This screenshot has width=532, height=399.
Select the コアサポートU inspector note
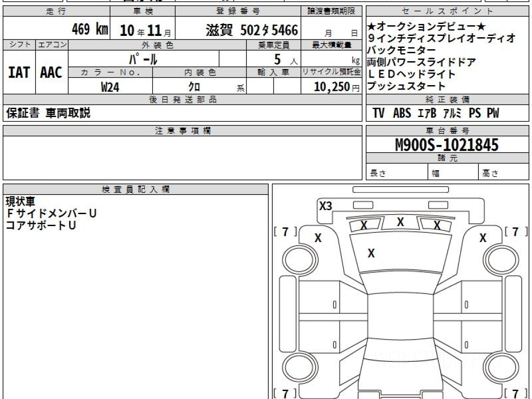[x=40, y=225]
